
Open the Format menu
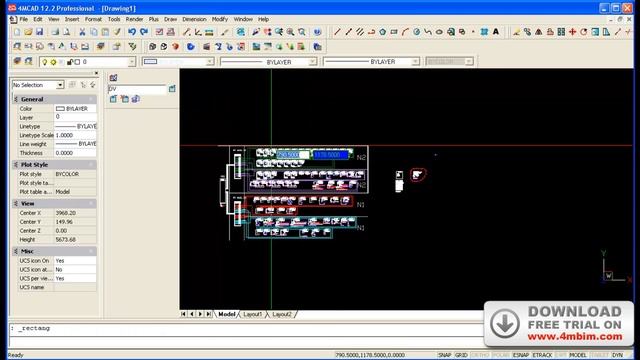tap(93, 19)
